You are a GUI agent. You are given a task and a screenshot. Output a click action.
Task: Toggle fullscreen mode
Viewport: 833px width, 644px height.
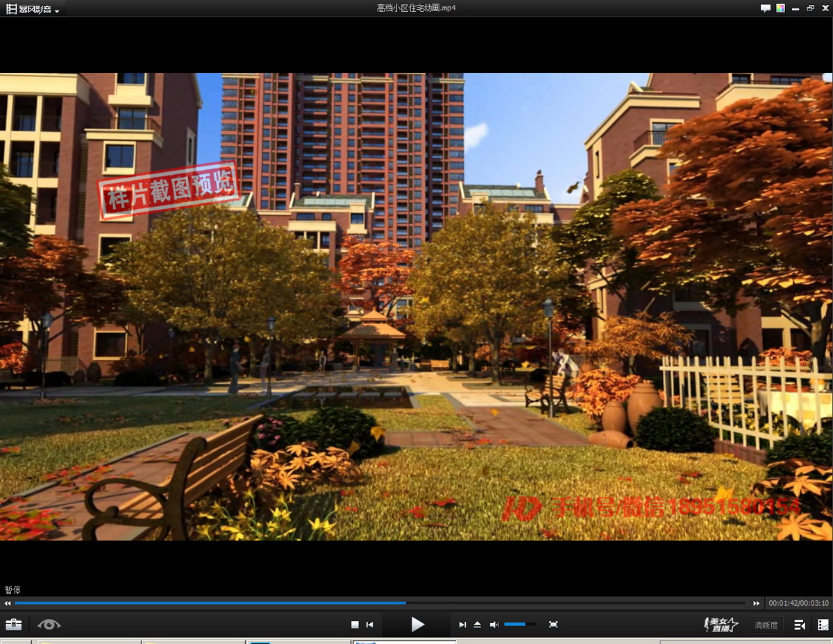coord(553,625)
